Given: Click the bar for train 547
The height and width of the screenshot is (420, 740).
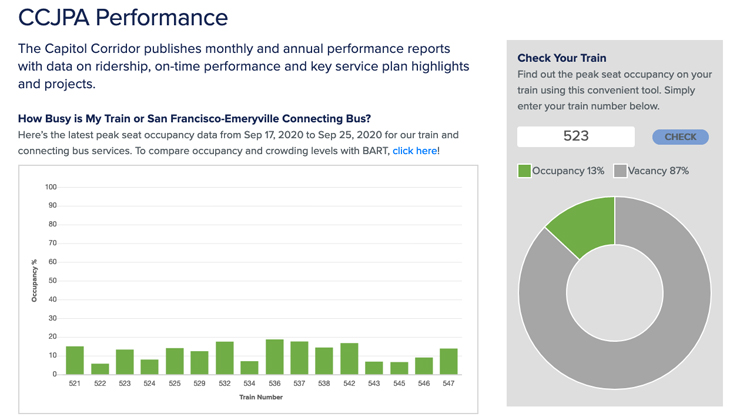Looking at the screenshot, I should [448, 361].
